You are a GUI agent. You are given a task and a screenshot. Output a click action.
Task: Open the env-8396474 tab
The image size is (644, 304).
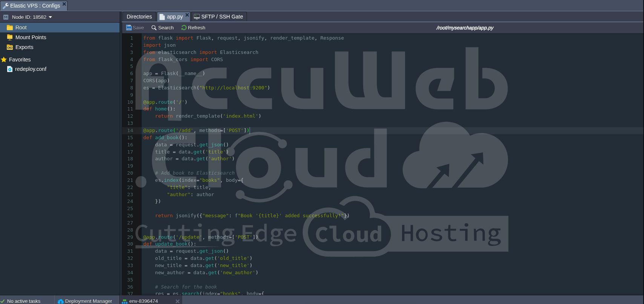(x=143, y=301)
